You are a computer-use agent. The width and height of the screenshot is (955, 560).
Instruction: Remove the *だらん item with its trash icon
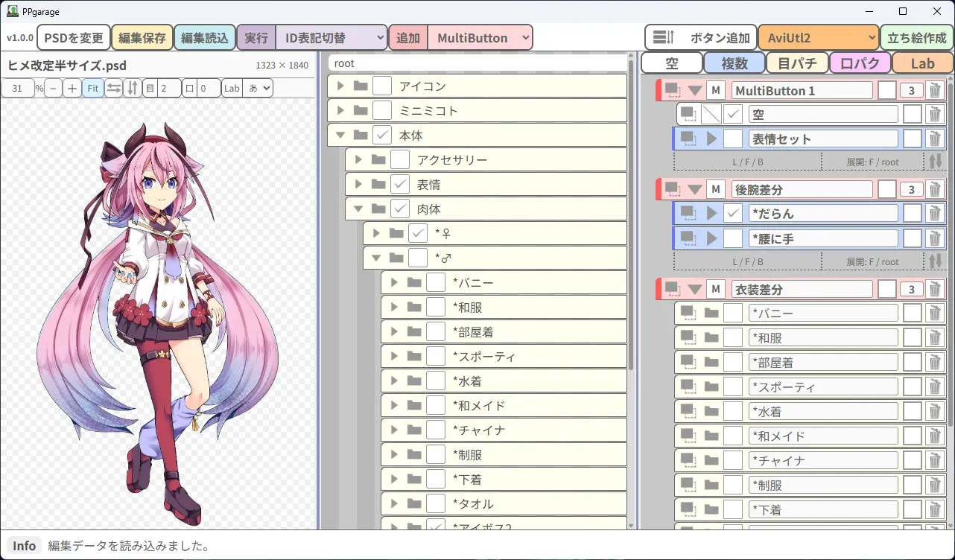(934, 214)
